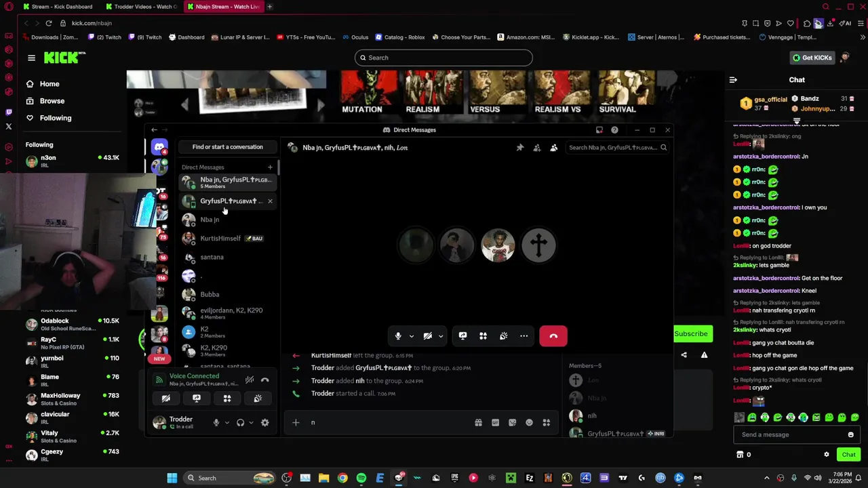868x488 pixels.
Task: Search within the Nba jn group conversation
Action: [617, 148]
